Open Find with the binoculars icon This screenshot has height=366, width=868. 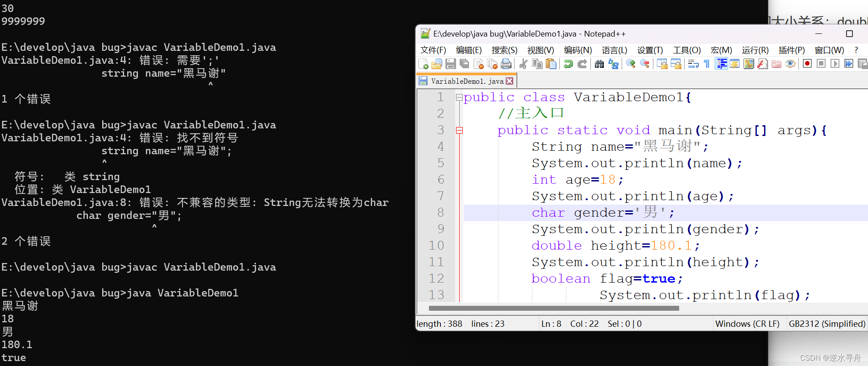(x=599, y=64)
